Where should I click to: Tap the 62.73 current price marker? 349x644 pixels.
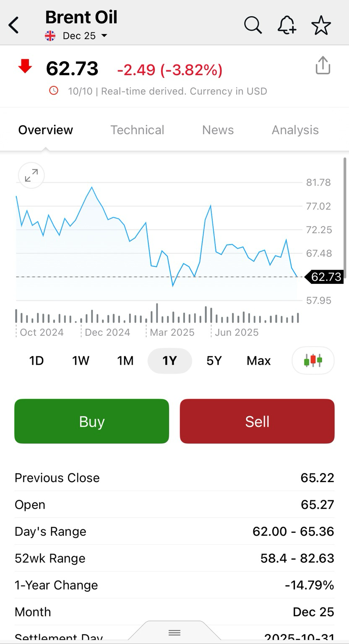(326, 277)
